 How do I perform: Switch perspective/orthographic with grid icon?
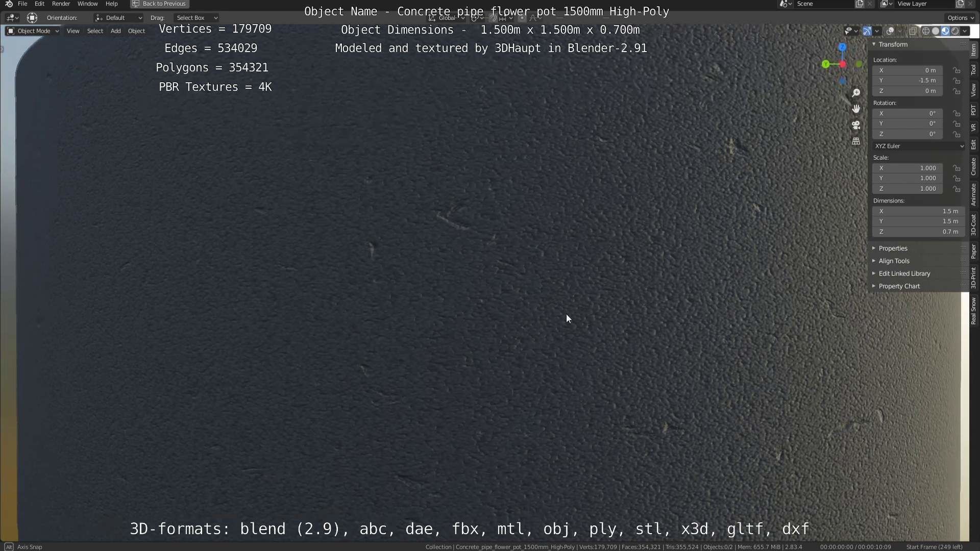pos(856,141)
